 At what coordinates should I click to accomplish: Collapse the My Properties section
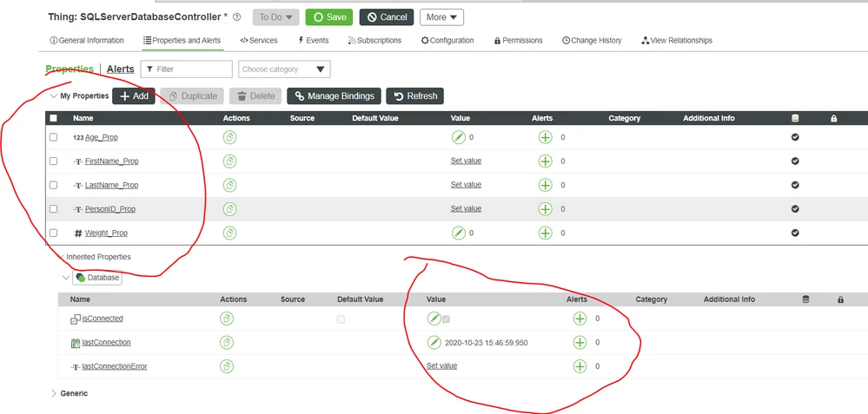pos(54,95)
